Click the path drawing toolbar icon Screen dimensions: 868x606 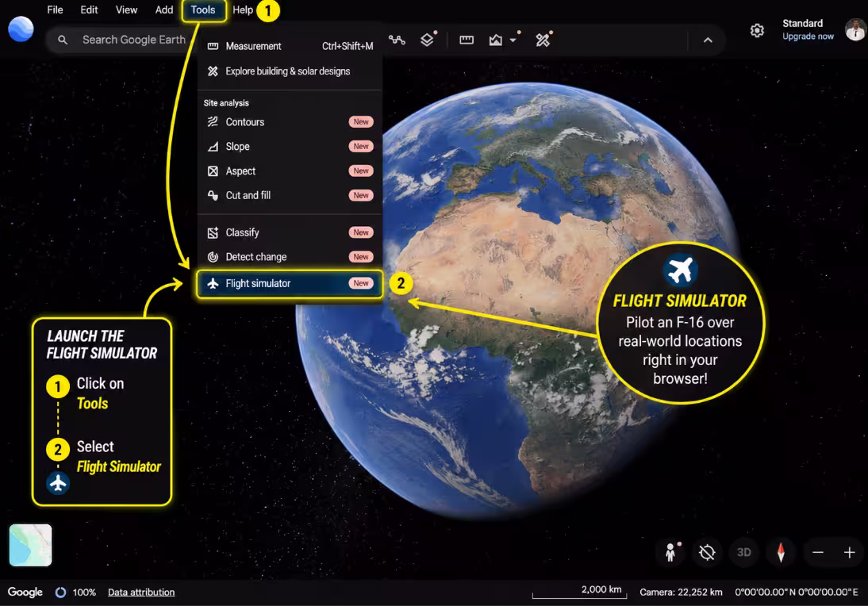tap(397, 40)
